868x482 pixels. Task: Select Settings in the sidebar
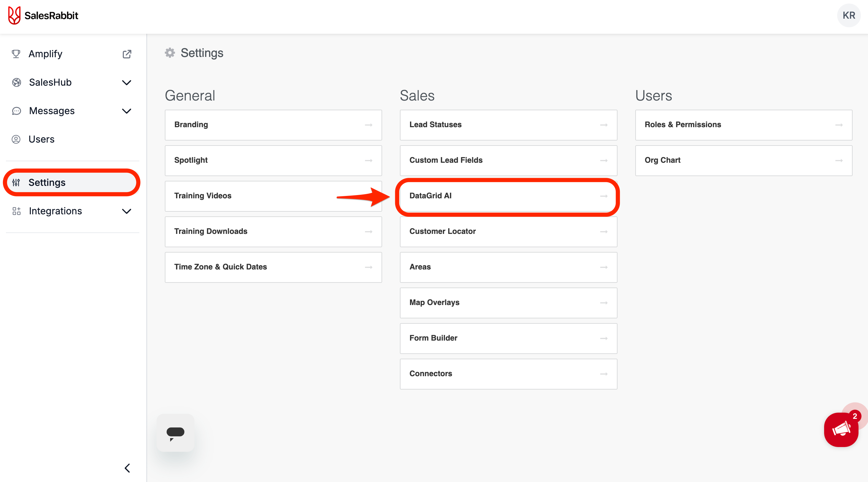coord(47,183)
